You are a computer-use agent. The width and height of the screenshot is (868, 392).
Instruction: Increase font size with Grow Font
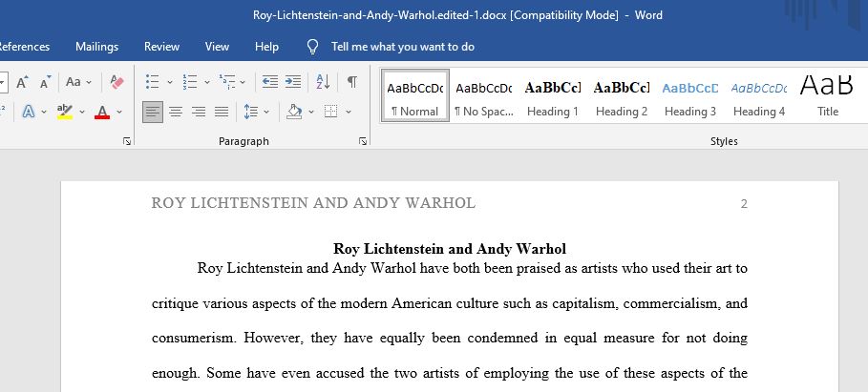22,82
